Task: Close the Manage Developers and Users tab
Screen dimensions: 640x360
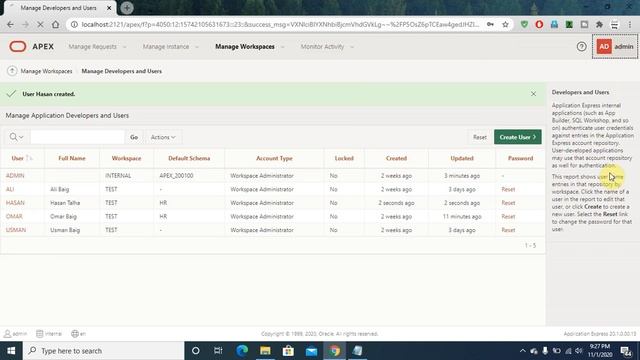Action: tap(109, 8)
